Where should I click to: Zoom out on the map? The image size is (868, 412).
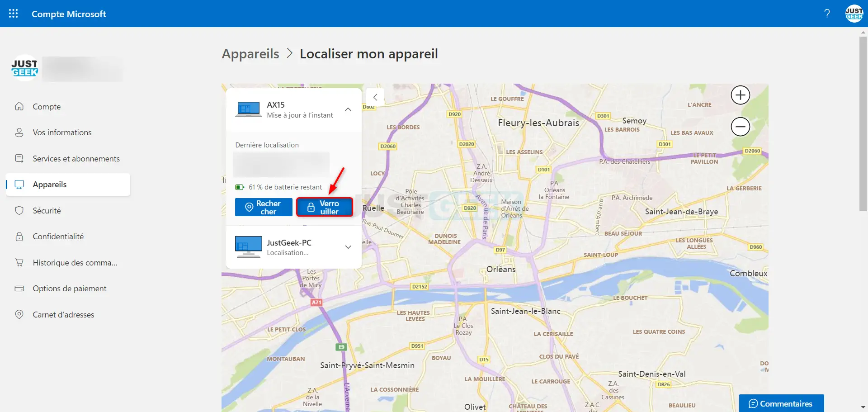click(x=741, y=127)
